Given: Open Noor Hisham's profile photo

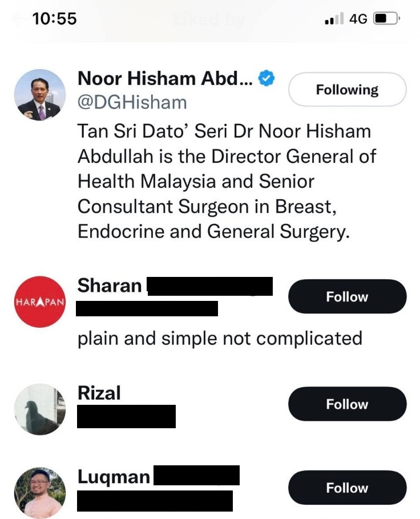Looking at the screenshot, I should (x=39, y=95).
